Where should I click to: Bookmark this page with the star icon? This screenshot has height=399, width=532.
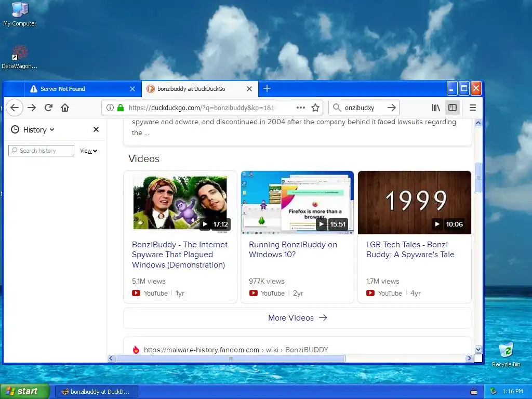[x=315, y=108]
